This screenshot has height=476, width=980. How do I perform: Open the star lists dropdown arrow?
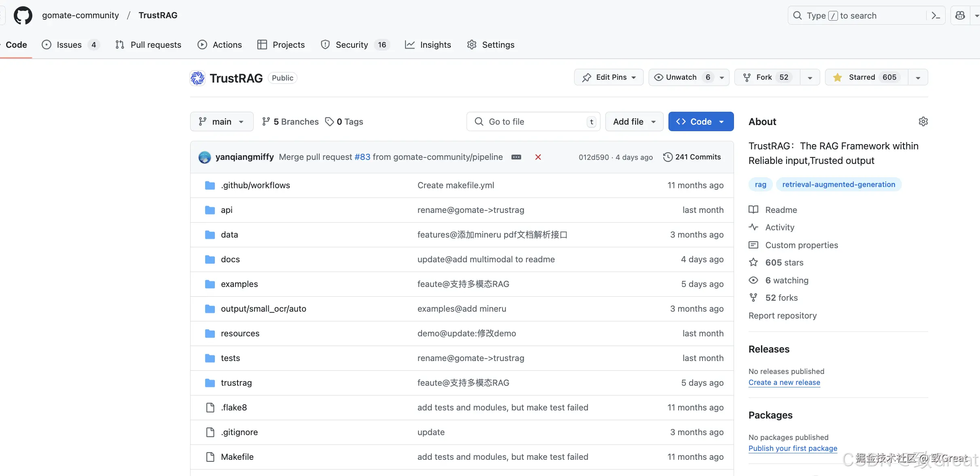[918, 77]
